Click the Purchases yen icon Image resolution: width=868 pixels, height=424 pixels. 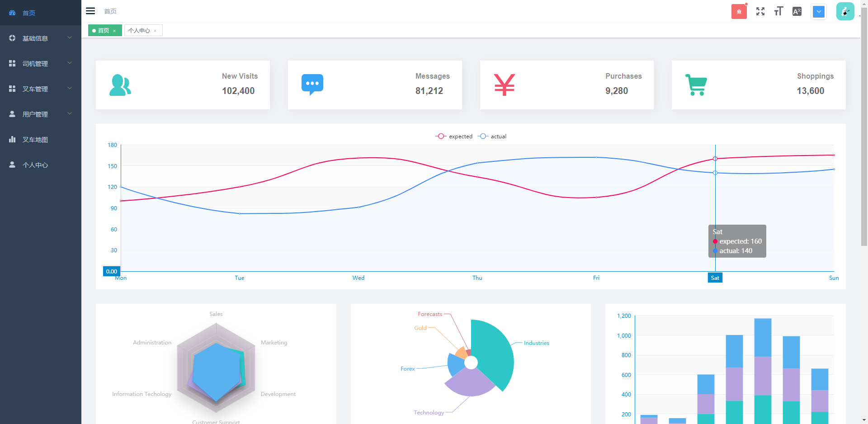[504, 85]
